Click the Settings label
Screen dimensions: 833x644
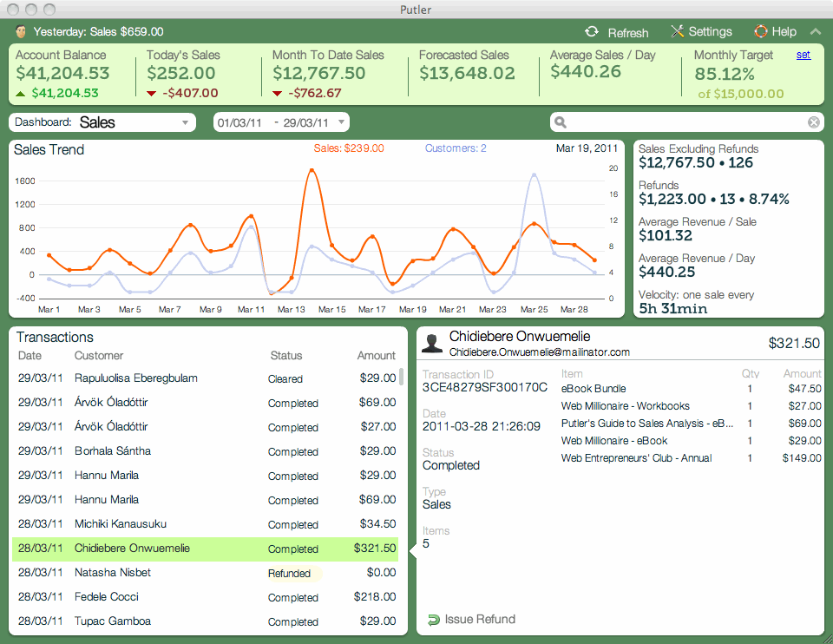pos(710,32)
